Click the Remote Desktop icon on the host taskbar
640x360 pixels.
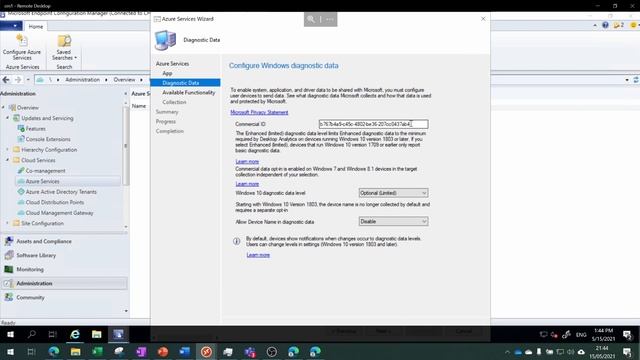207,351
